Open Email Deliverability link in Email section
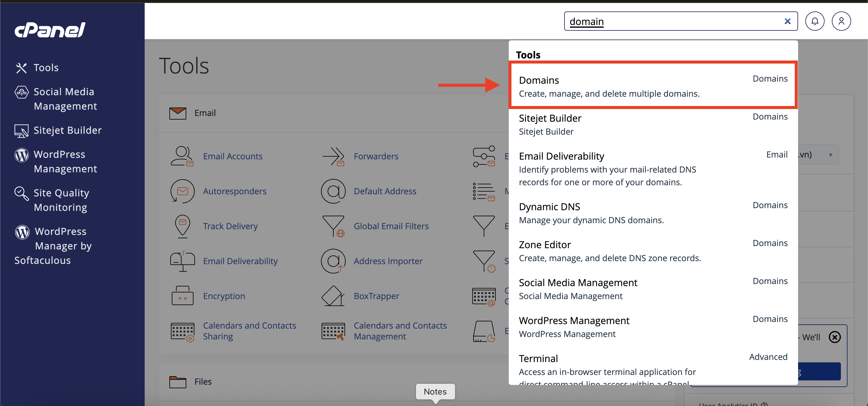This screenshot has height=406, width=868. click(x=240, y=261)
